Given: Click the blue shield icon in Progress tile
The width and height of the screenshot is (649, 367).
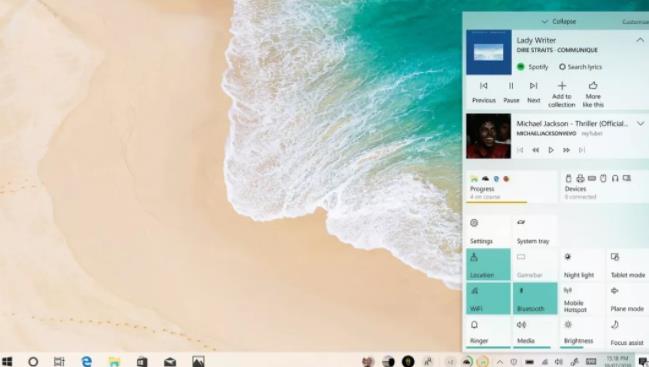Looking at the screenshot, I should click(496, 179).
